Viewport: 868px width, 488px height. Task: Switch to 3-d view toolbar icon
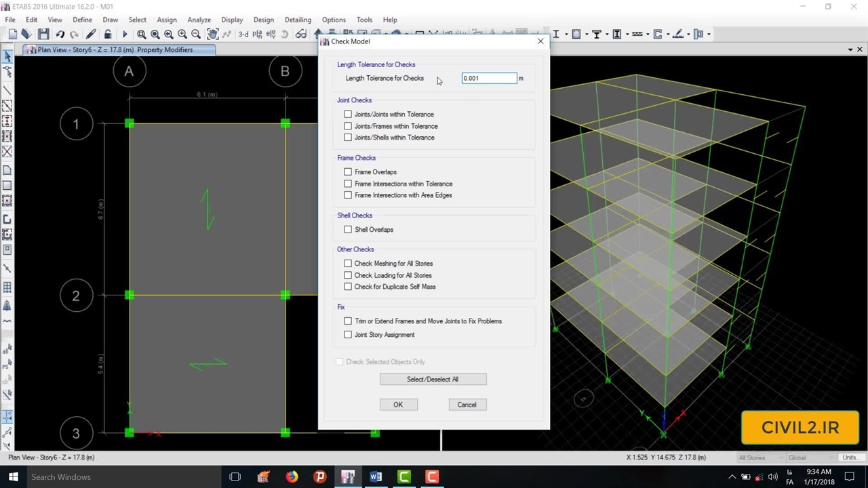tap(243, 34)
